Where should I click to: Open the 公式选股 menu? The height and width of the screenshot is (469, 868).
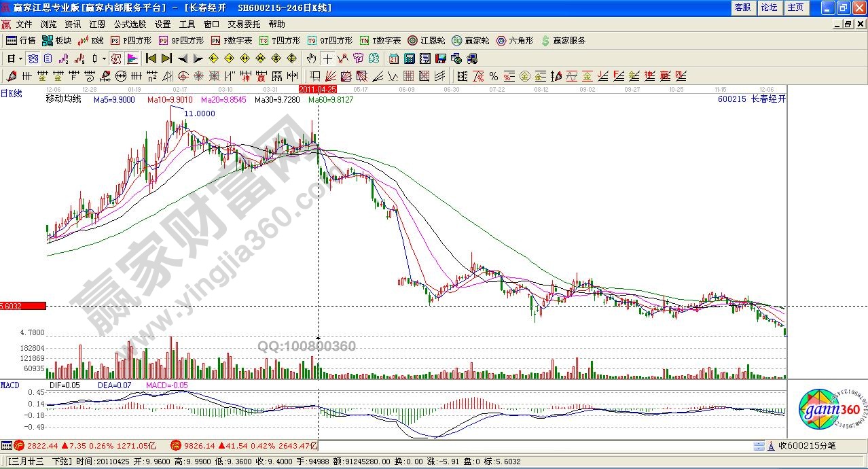click(130, 24)
